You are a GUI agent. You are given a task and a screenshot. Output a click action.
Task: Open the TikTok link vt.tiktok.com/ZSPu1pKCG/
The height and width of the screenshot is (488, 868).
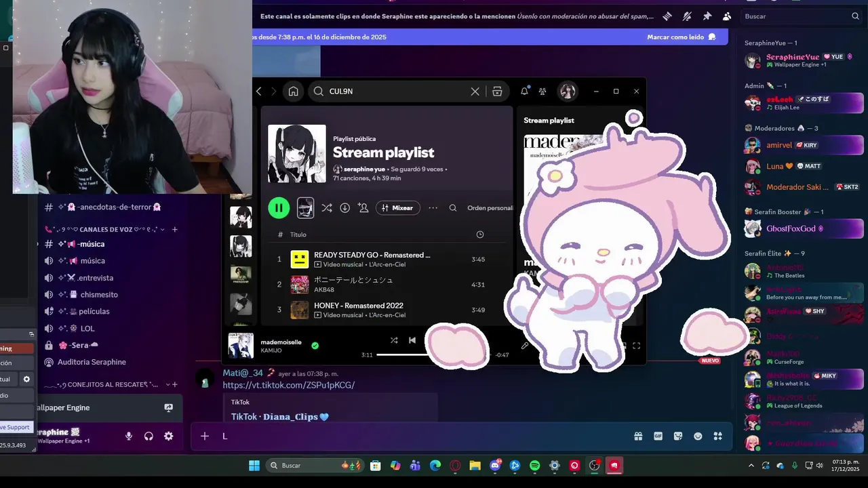coord(289,385)
